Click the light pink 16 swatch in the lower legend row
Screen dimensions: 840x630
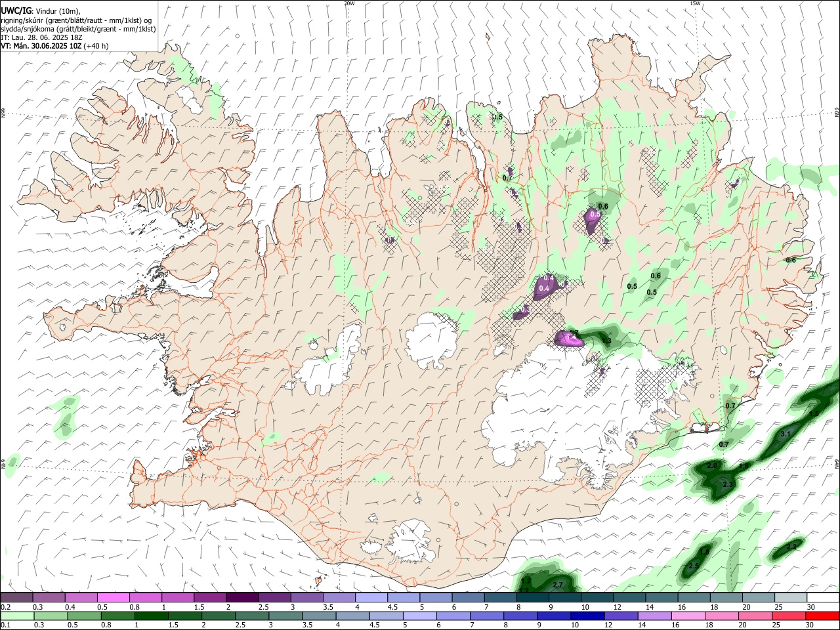pos(688,616)
